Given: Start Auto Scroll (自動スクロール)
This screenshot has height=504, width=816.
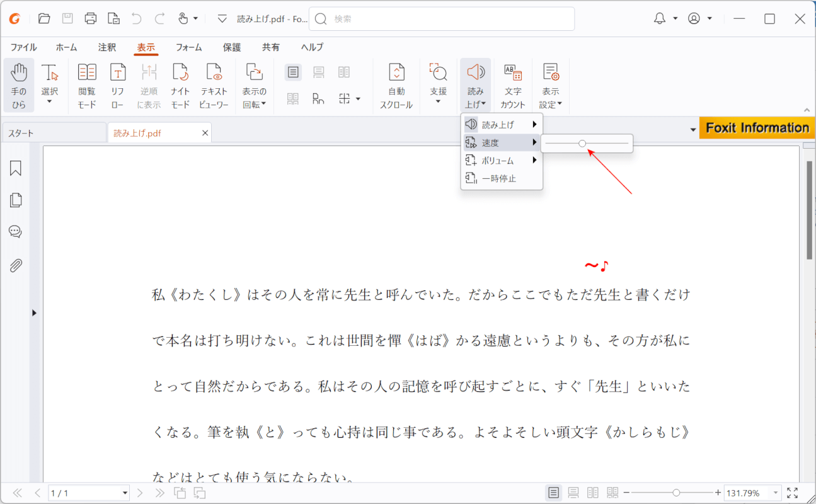Looking at the screenshot, I should (396, 86).
